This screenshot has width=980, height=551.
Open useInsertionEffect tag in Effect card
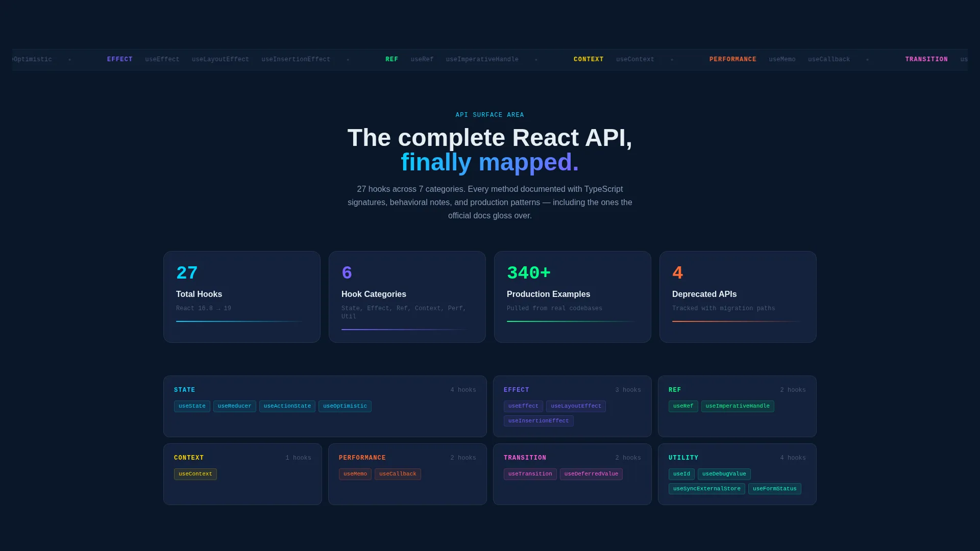click(x=538, y=421)
